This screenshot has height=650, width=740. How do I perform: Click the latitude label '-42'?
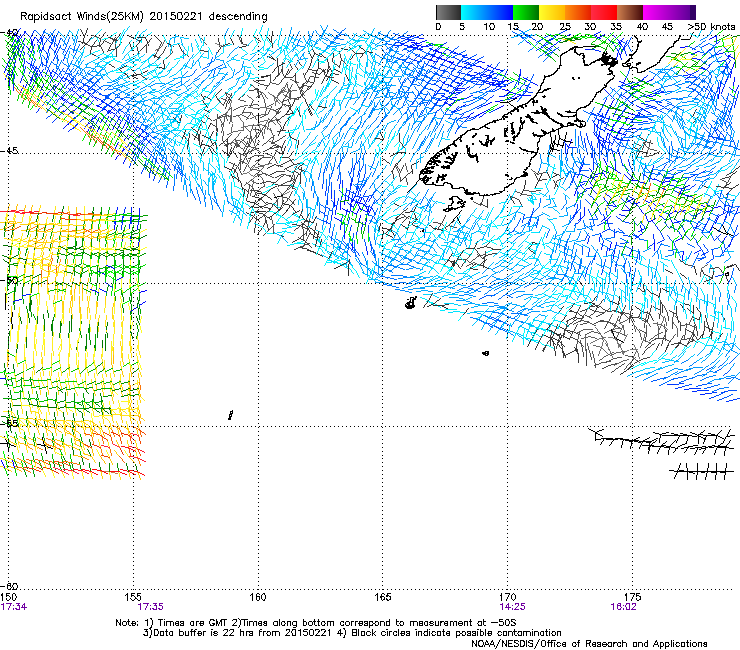pyautogui.click(x=11, y=33)
